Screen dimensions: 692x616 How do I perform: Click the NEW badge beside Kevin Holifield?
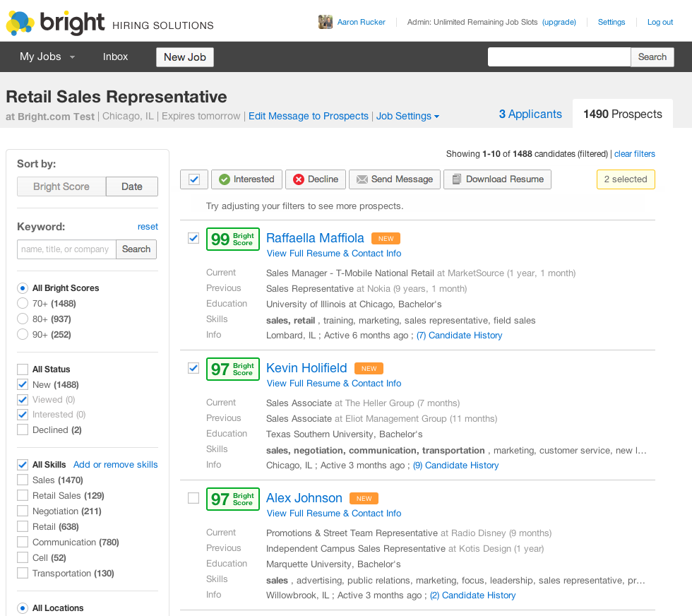[x=369, y=368]
